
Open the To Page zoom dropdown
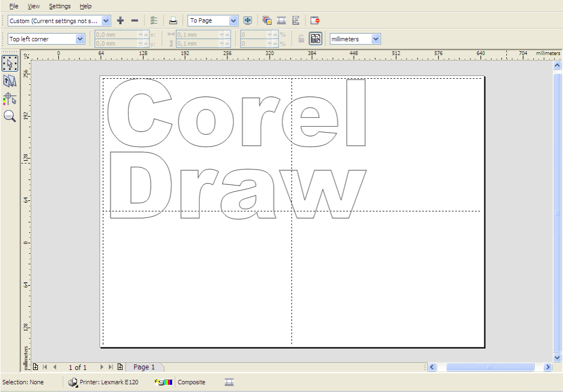(x=233, y=21)
